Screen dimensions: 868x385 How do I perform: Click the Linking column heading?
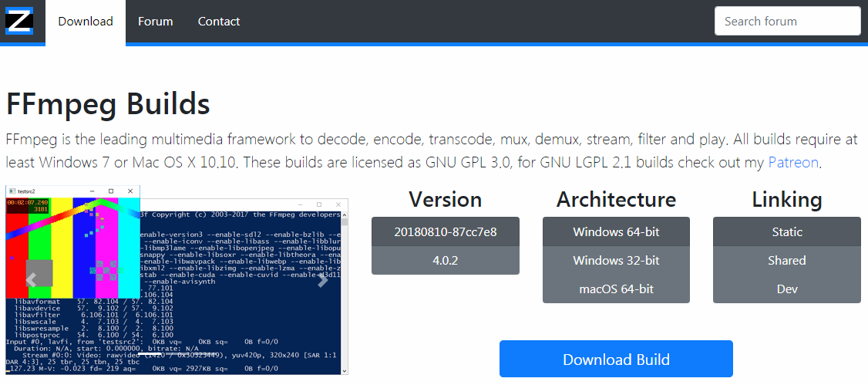click(x=786, y=199)
